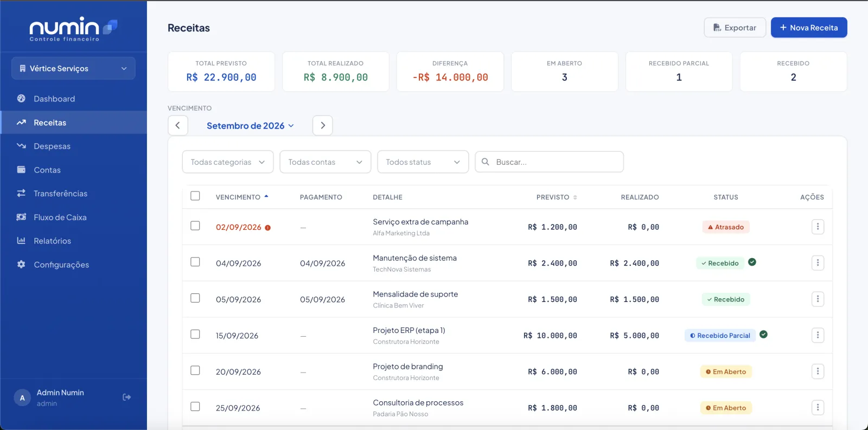Open actions menu for Projeto ERP (etapa 1)
Screen dimensions: 868x430
818,335
